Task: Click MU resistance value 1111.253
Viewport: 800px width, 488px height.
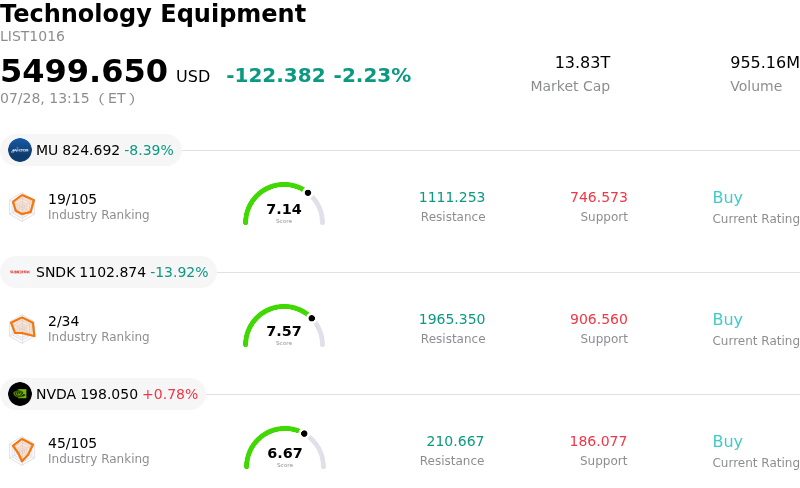Action: coord(452,197)
